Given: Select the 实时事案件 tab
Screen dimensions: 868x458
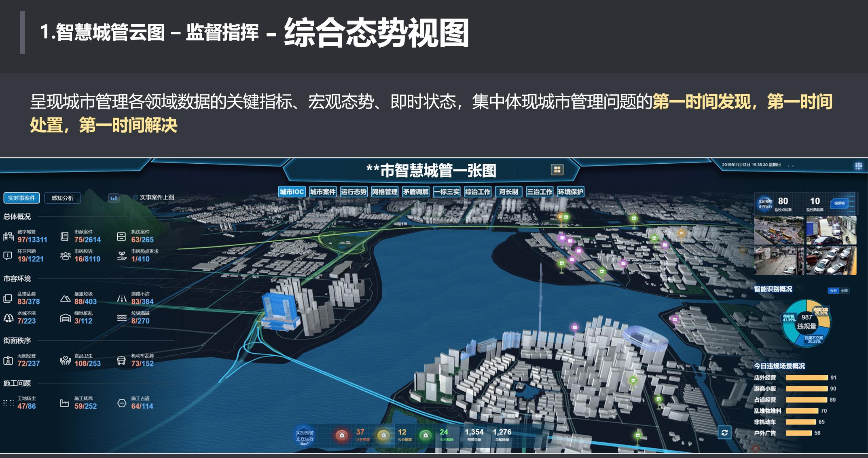Looking at the screenshot, I should coord(21,198).
